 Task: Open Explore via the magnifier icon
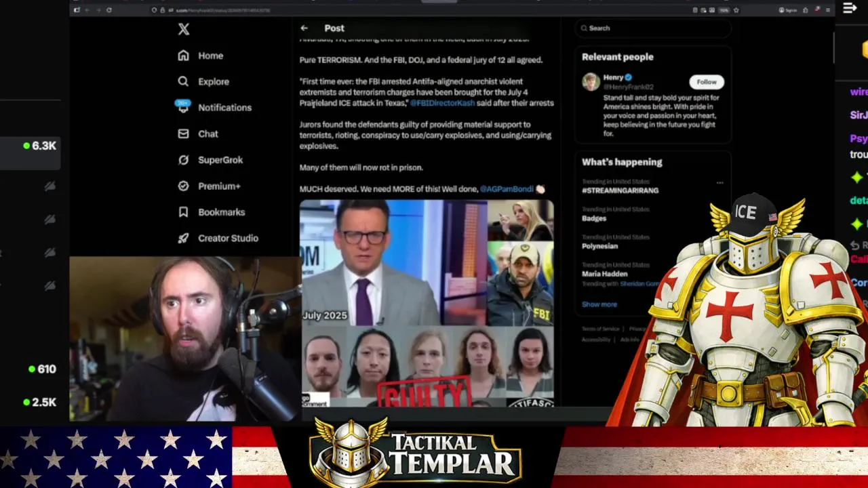pyautogui.click(x=183, y=81)
